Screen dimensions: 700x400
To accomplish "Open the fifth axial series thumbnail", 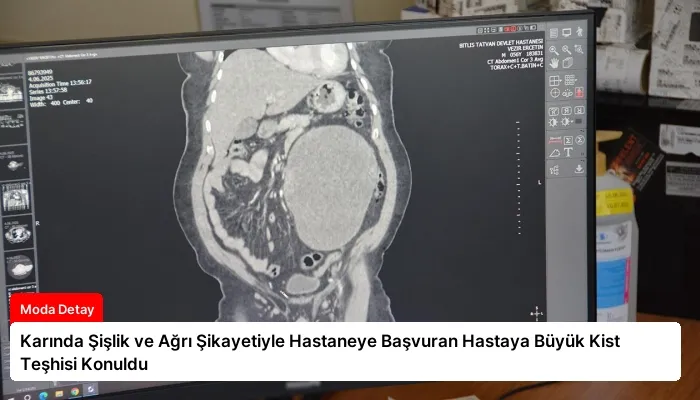I will (18, 233).
